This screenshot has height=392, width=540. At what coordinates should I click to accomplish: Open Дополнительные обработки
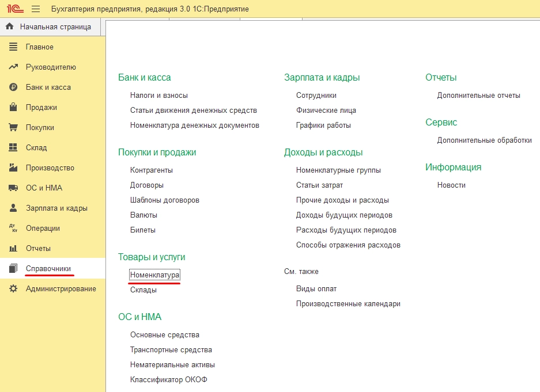pos(484,140)
